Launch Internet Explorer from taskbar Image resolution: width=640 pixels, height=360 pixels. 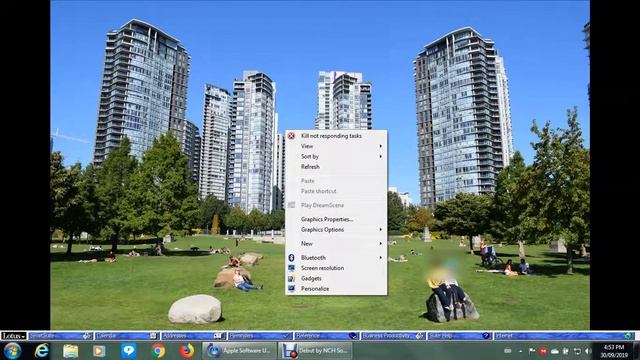[x=42, y=351]
